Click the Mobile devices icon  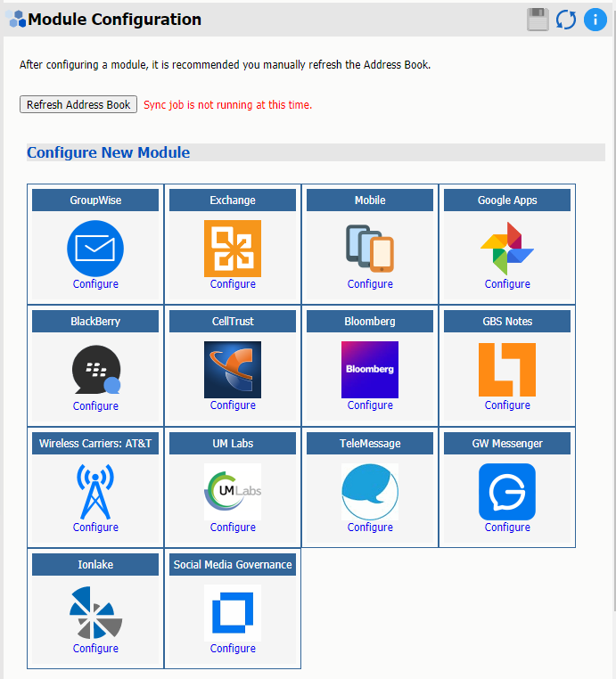[x=370, y=249]
